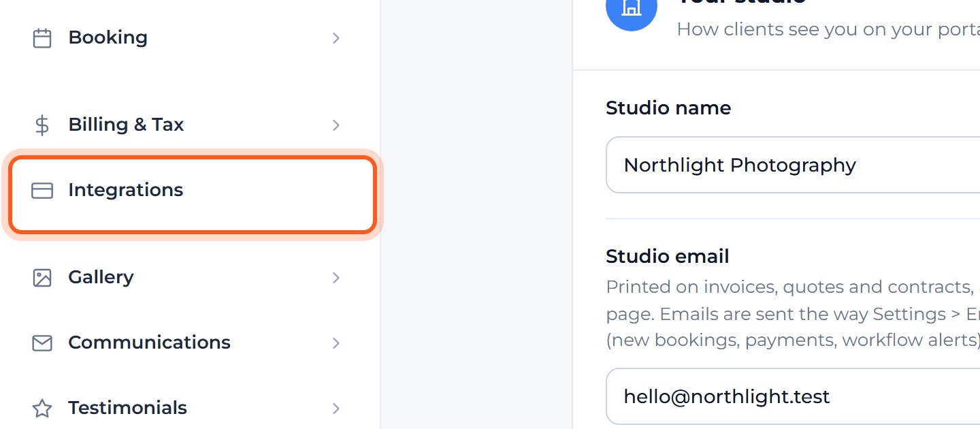Click 'How clients see you' description text

pyautogui.click(x=828, y=30)
